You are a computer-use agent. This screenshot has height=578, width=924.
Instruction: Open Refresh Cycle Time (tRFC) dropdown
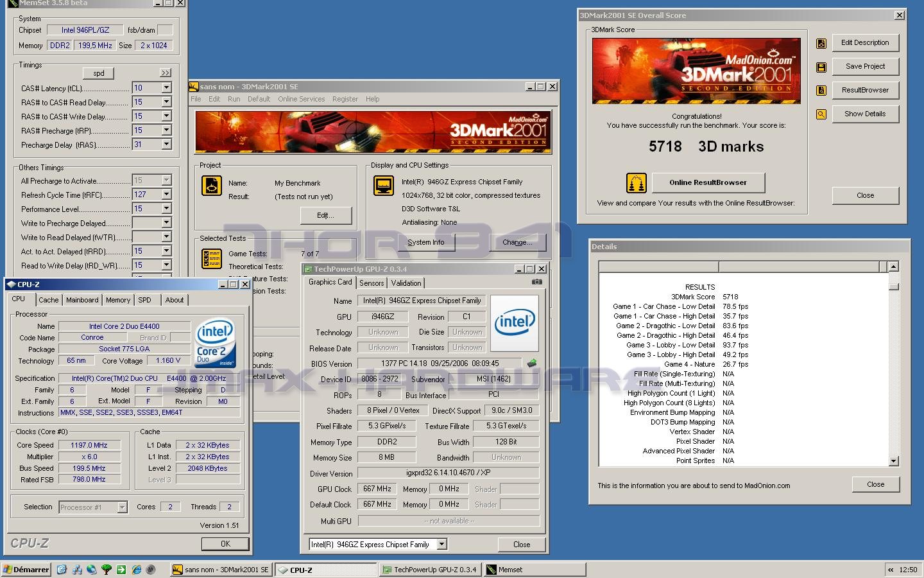(x=166, y=195)
